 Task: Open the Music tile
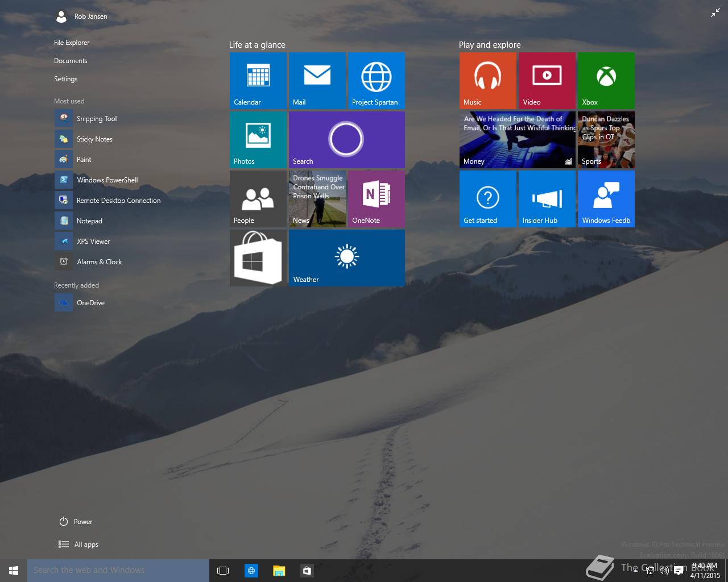point(487,81)
